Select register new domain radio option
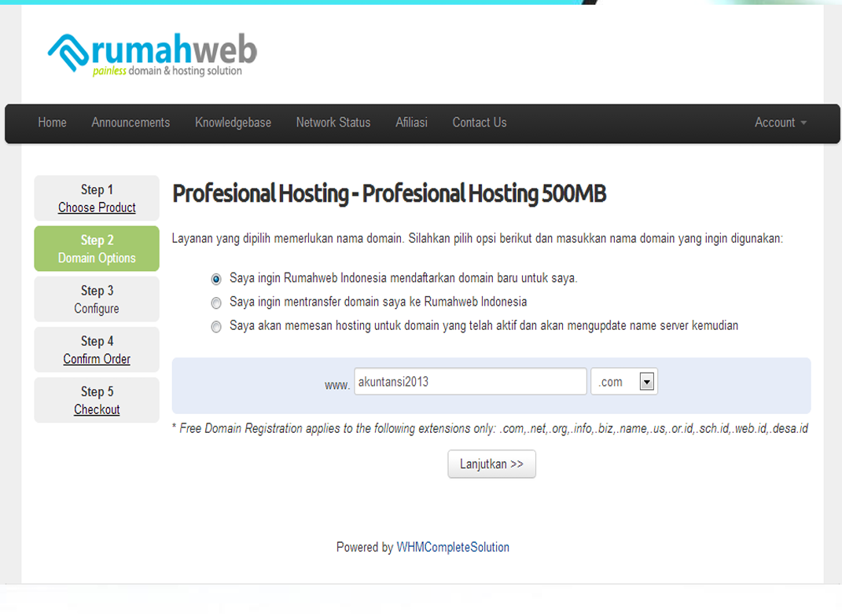Screen dimensions: 842x616 pyautogui.click(x=216, y=279)
